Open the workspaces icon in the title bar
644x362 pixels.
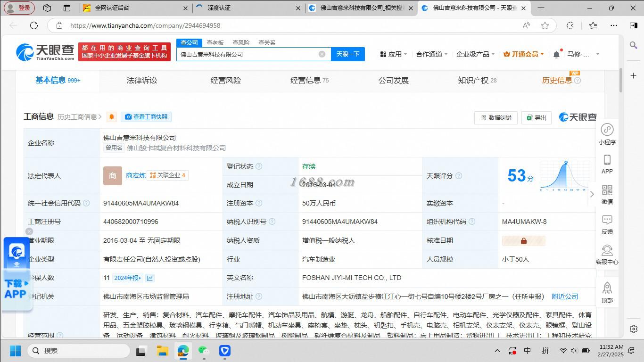pyautogui.click(x=47, y=8)
